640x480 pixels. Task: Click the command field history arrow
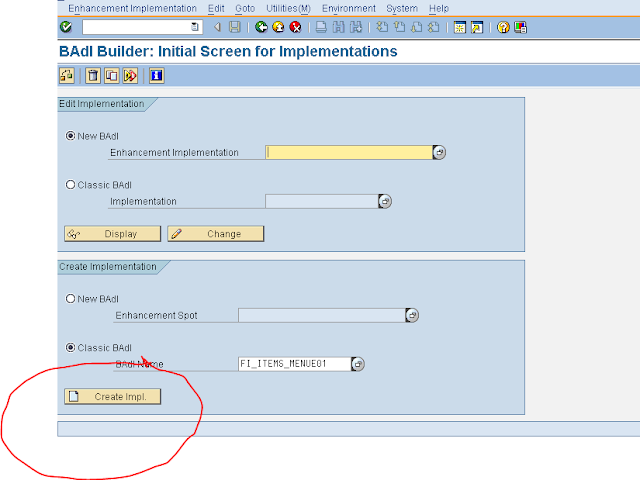pos(195,27)
